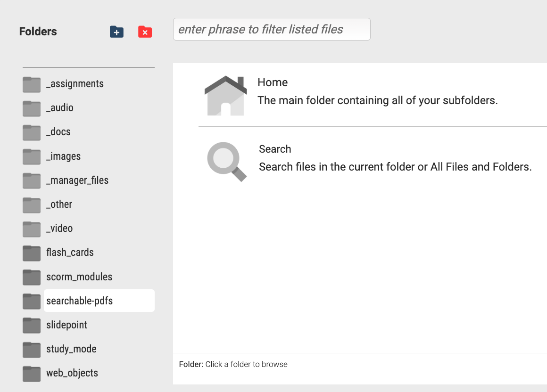Select the _docs folder
The image size is (547, 392).
58,132
